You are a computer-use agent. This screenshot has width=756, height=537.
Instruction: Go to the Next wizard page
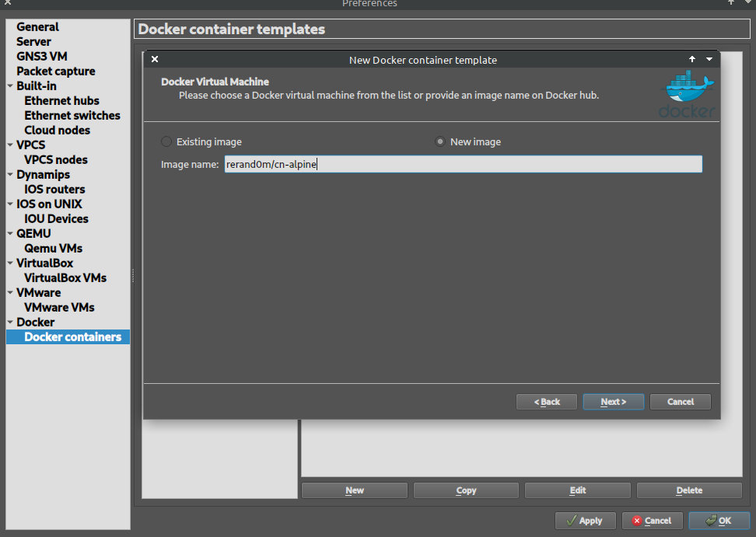tap(614, 402)
